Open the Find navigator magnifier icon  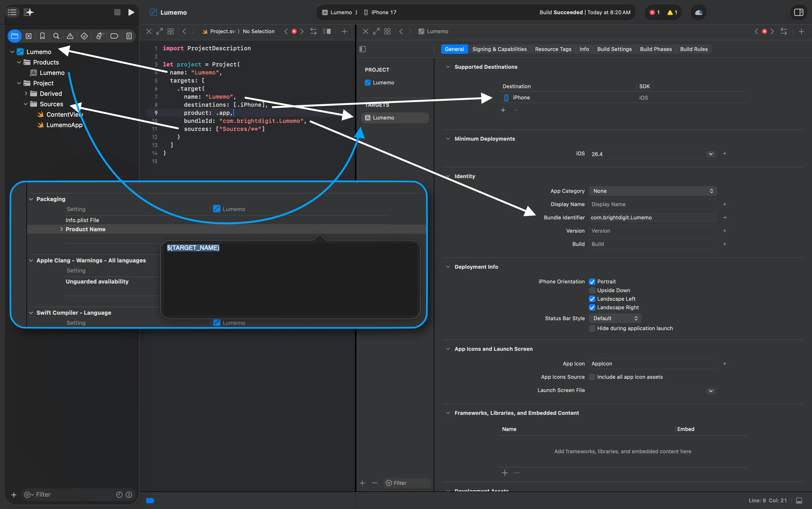click(56, 36)
